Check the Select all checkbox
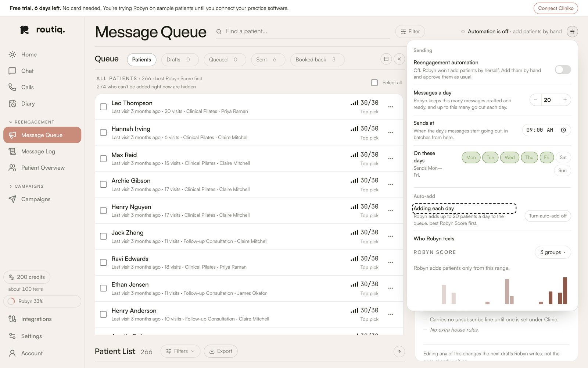Screen dimensions: 588x368 coord(374,83)
